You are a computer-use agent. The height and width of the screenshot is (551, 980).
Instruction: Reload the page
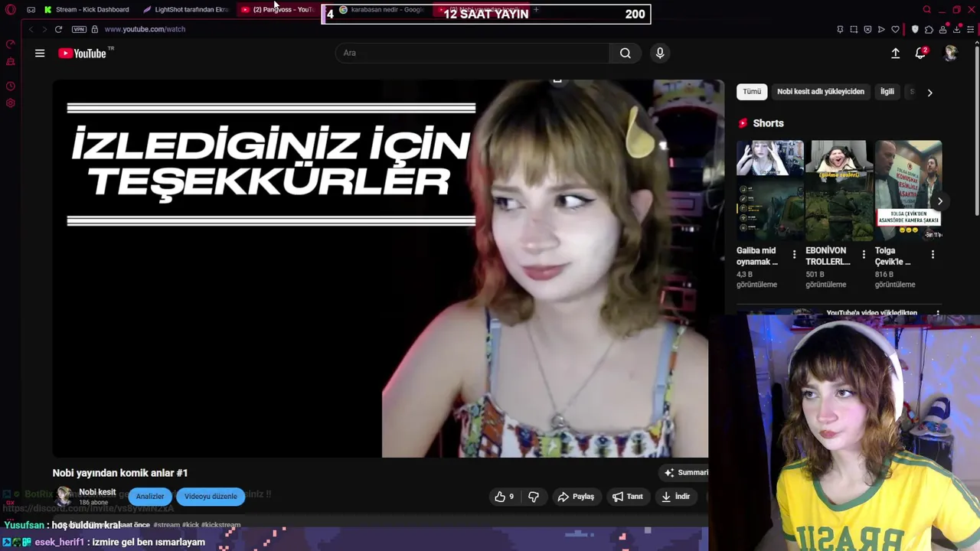tap(58, 29)
